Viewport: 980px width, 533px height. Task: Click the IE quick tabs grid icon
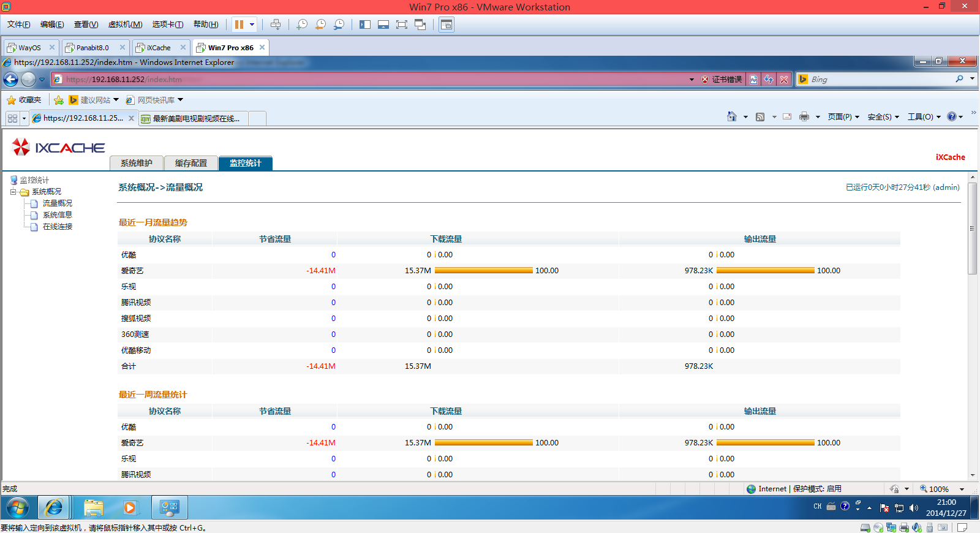pos(12,118)
